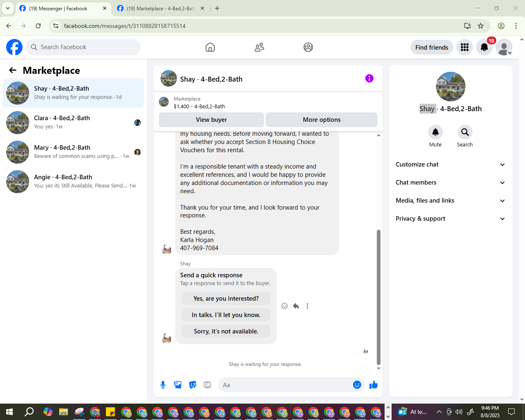Open the Friends icon in top navigation
Image resolution: width=525 pixels, height=420 pixels.
(259, 47)
